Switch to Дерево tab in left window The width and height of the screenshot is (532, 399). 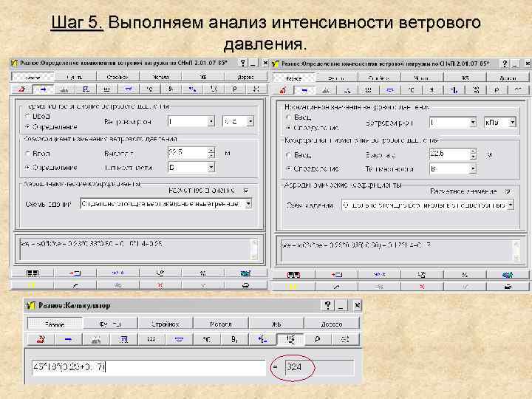245,77
